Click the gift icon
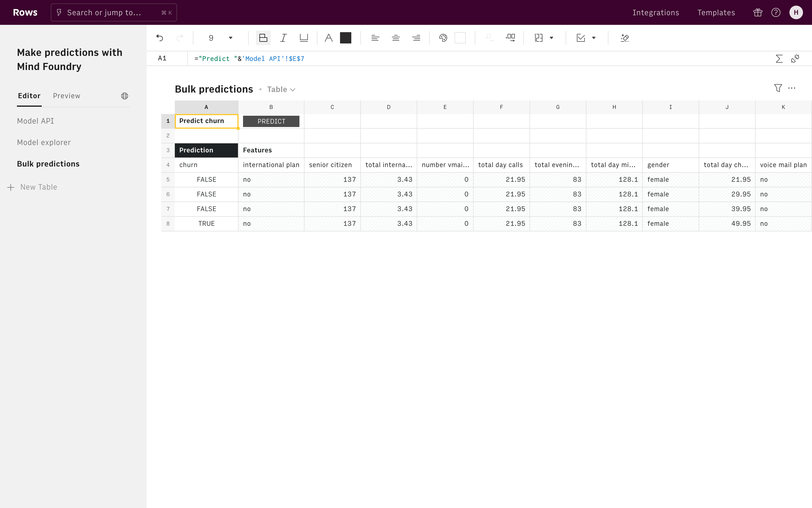The image size is (812, 508). [758, 12]
